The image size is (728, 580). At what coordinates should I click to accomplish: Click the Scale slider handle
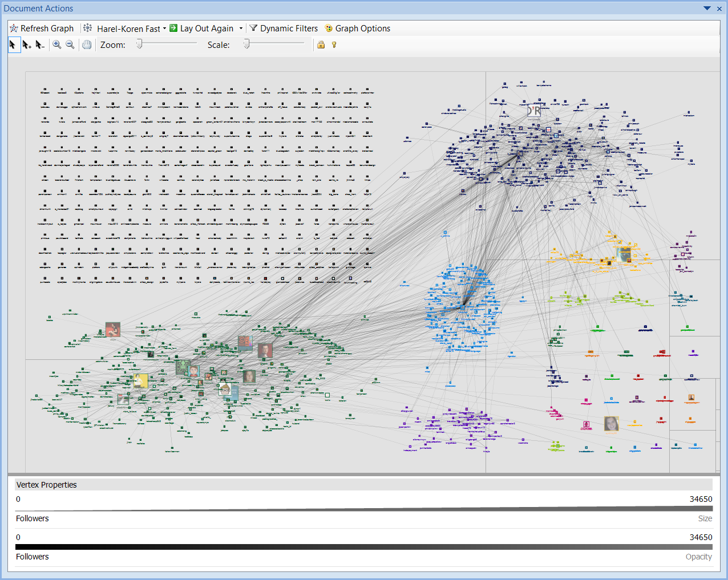click(246, 44)
